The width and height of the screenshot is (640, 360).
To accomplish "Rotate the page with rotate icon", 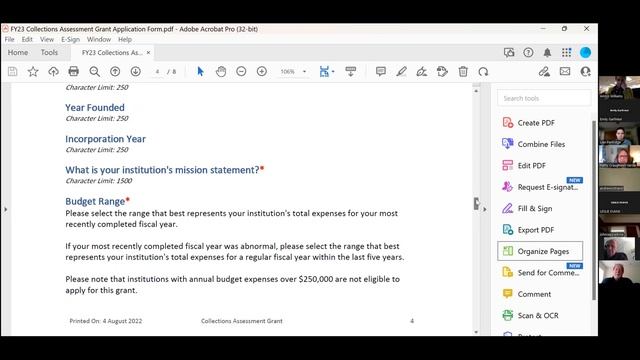I will (483, 71).
